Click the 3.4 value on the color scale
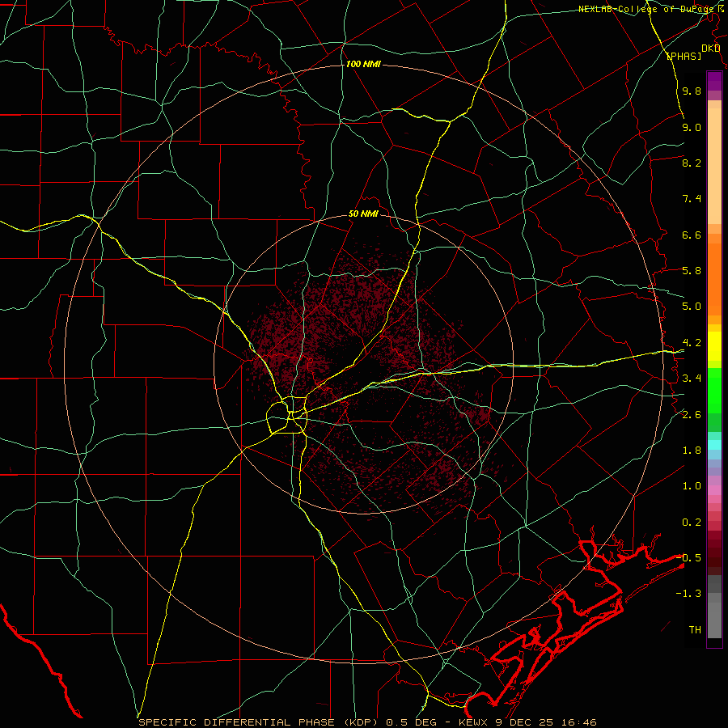This screenshot has width=728, height=728. pos(692,379)
